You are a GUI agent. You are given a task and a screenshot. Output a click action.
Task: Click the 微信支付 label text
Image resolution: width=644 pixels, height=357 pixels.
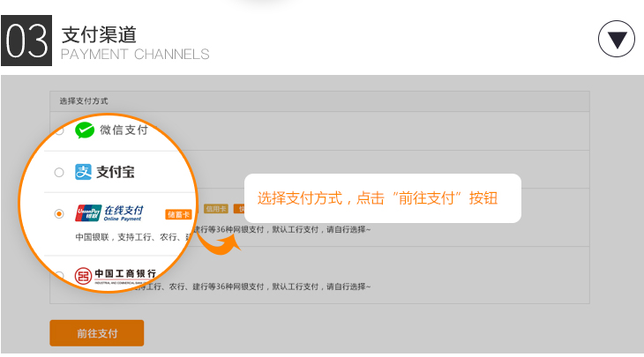coord(124,130)
